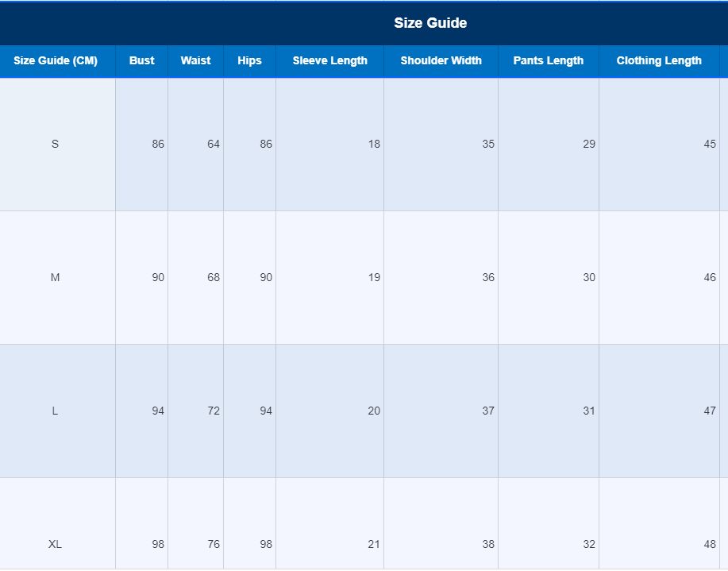Click the "Bust" column header
This screenshot has height=571, width=728.
(x=141, y=61)
